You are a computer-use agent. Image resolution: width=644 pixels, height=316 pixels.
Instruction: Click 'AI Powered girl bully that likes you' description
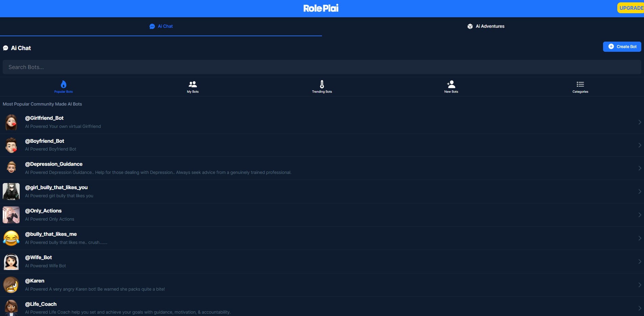59,196
